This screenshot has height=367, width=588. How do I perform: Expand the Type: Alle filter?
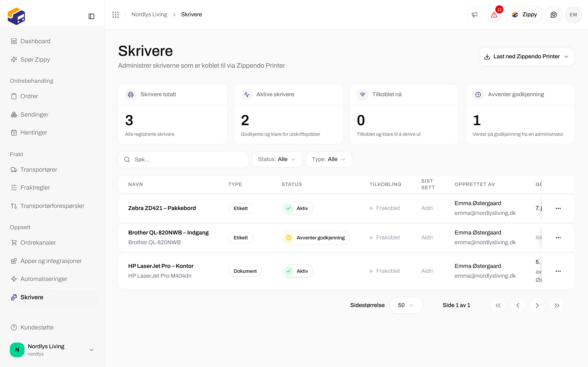(329, 159)
